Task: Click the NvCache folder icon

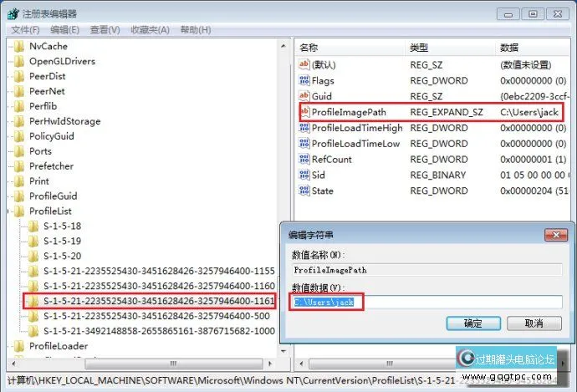Action: 19,46
